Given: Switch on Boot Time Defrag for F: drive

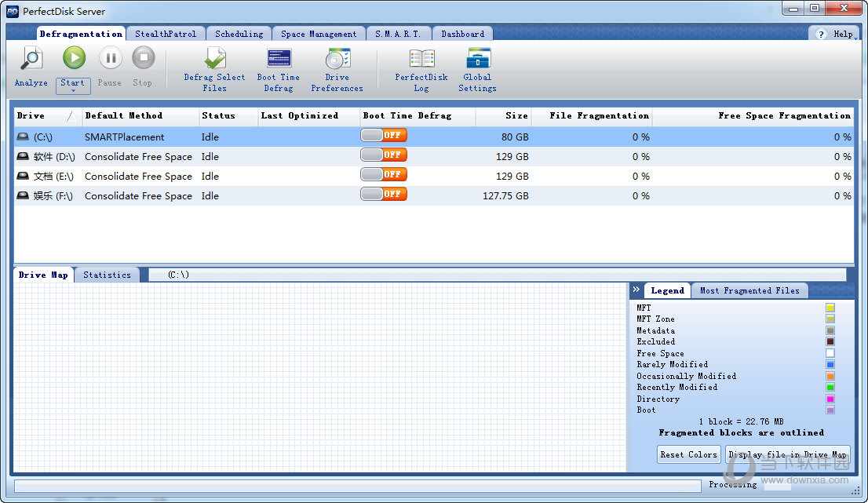Looking at the screenshot, I should (x=384, y=194).
